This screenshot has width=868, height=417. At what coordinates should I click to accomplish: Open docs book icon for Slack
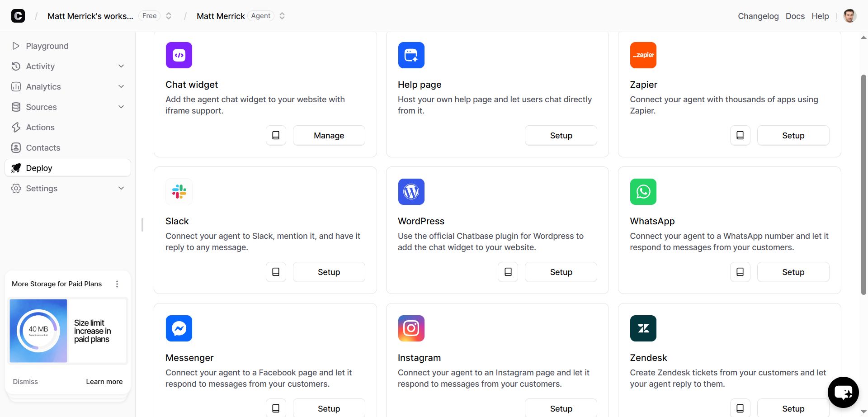coord(276,272)
